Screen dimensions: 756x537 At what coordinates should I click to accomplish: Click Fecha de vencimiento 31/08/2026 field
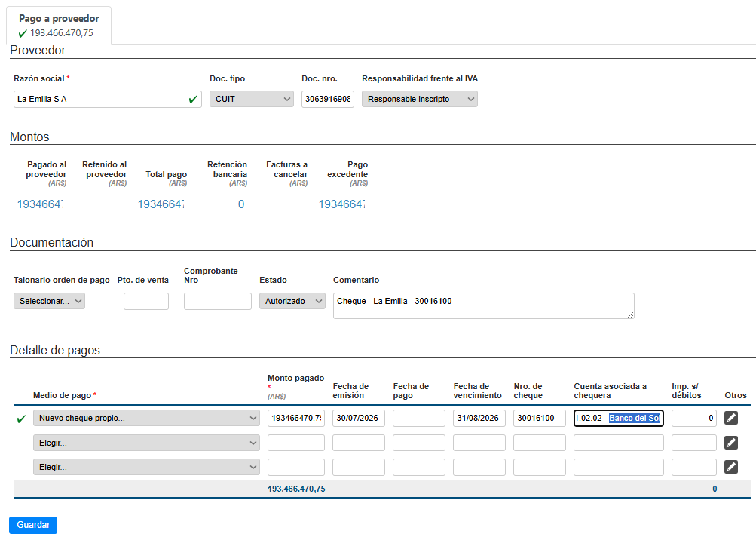[x=479, y=418]
